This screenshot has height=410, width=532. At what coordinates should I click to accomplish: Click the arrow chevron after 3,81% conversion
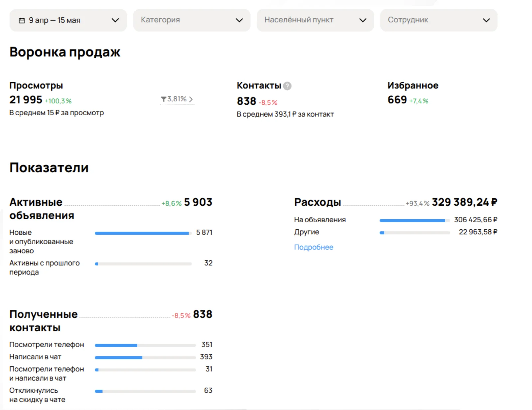click(191, 99)
